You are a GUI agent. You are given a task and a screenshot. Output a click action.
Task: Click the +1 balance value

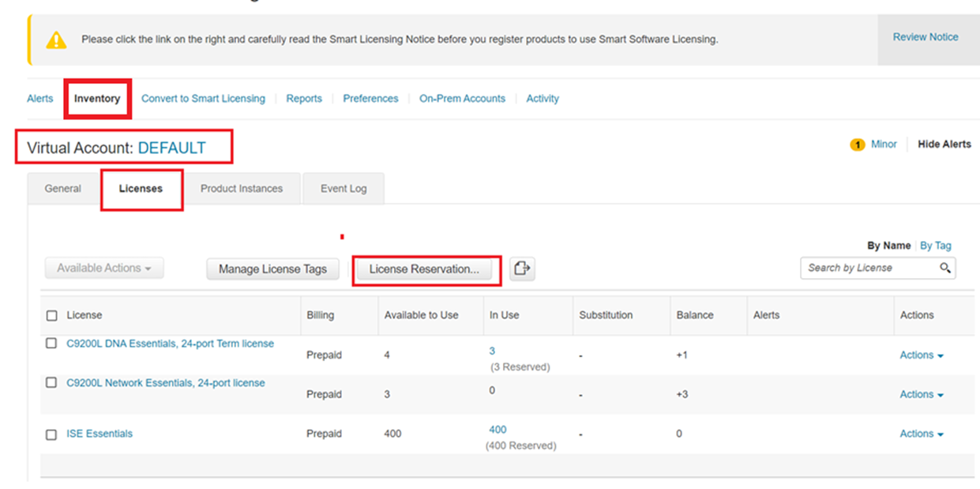[681, 355]
